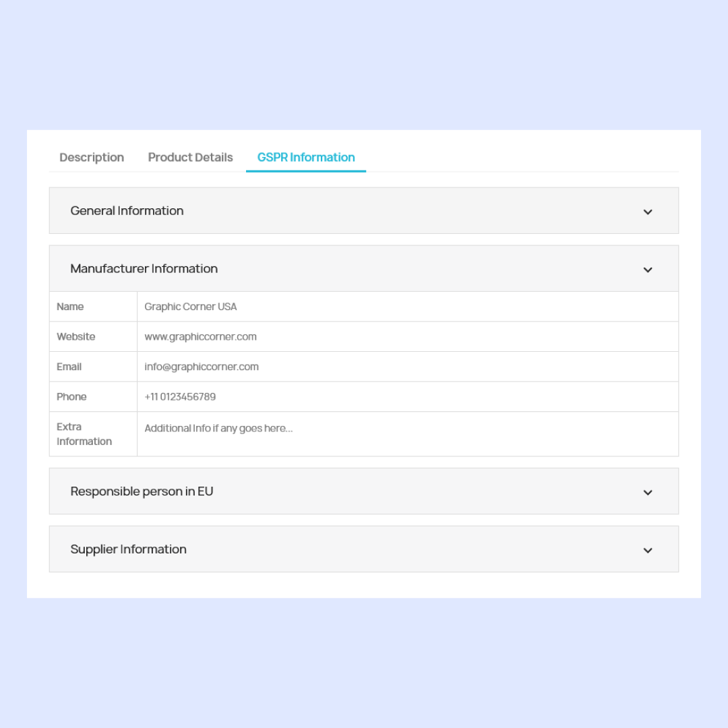Click the General Information heading

pyautogui.click(x=127, y=211)
